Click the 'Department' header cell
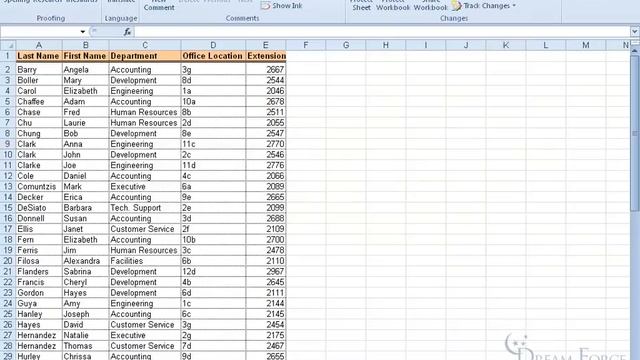Image resolution: width=640 pixels, height=360 pixels. tap(145, 56)
